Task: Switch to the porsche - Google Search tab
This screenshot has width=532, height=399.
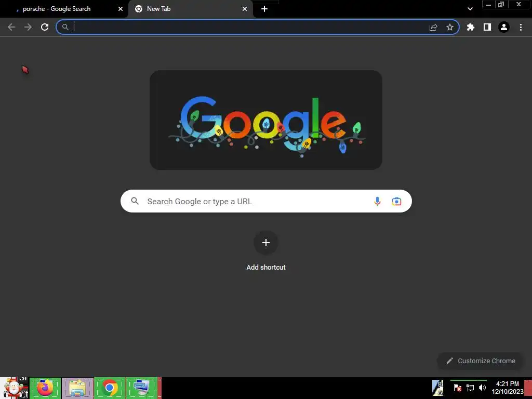Action: coord(64,9)
